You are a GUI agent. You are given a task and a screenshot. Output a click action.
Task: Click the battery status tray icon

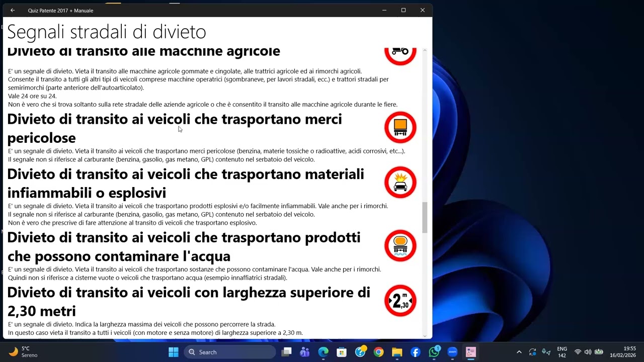599,352
